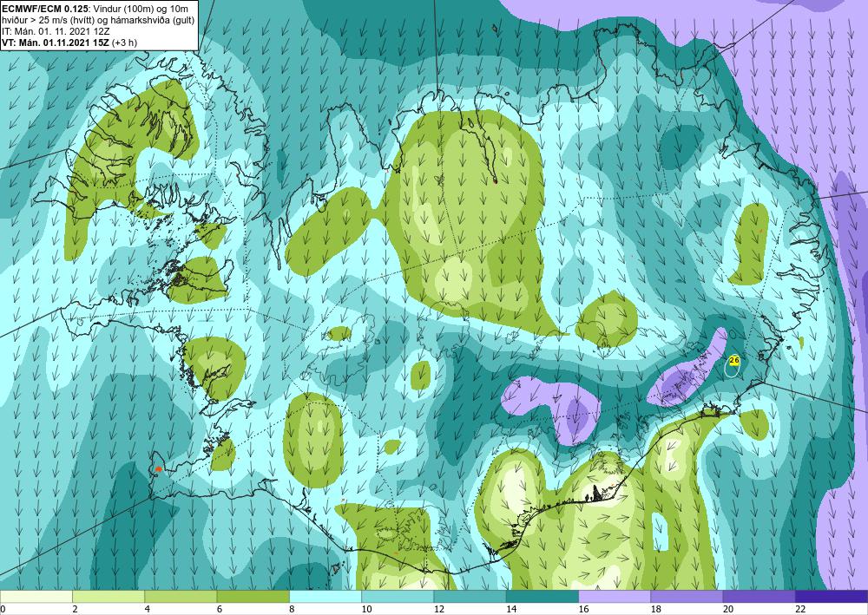This screenshot has width=868, height=615.
Task: Click the legend scale value 2
Action: (x=75, y=609)
